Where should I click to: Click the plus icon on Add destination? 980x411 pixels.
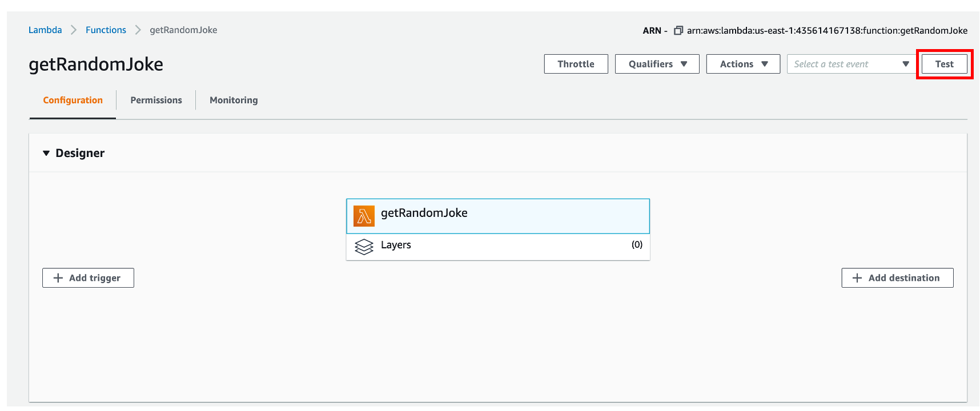point(857,278)
